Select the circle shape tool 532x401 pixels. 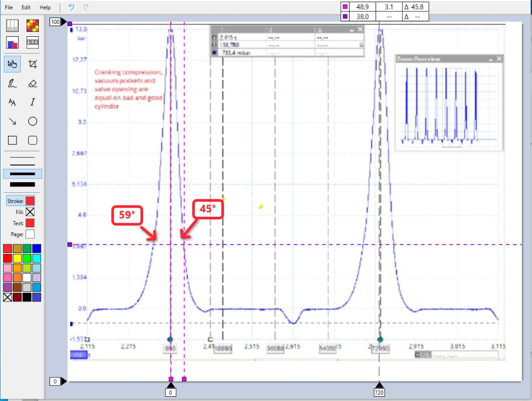[x=32, y=121]
